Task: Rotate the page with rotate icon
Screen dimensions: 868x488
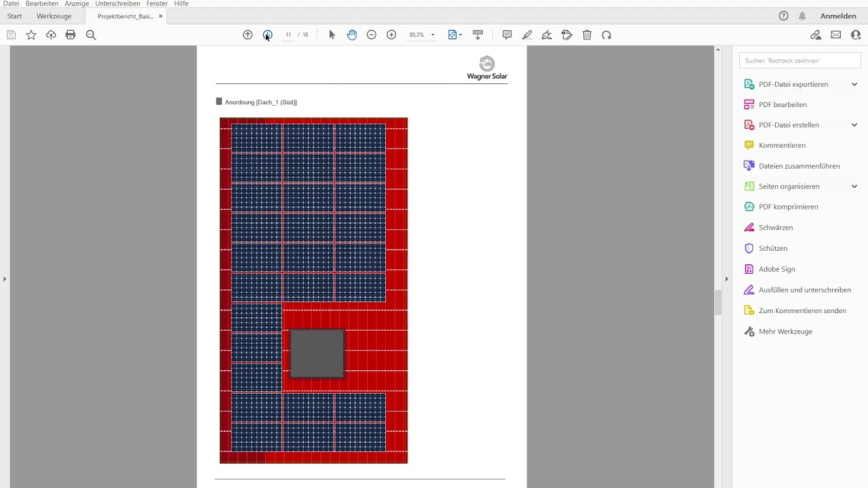Action: tap(606, 35)
